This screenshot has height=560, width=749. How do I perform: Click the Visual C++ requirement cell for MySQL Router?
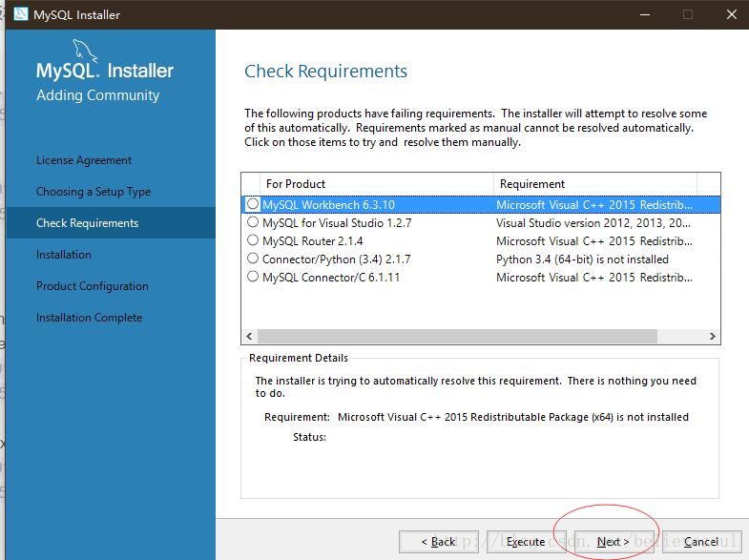pyautogui.click(x=594, y=241)
